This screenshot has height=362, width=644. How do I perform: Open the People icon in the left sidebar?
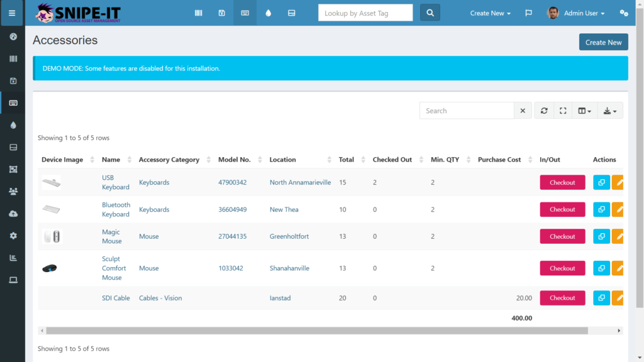(13, 191)
